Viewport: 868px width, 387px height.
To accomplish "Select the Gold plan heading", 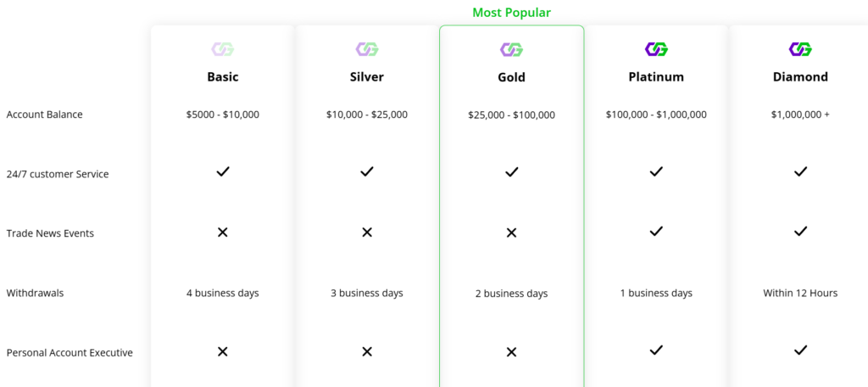I will click(x=511, y=77).
